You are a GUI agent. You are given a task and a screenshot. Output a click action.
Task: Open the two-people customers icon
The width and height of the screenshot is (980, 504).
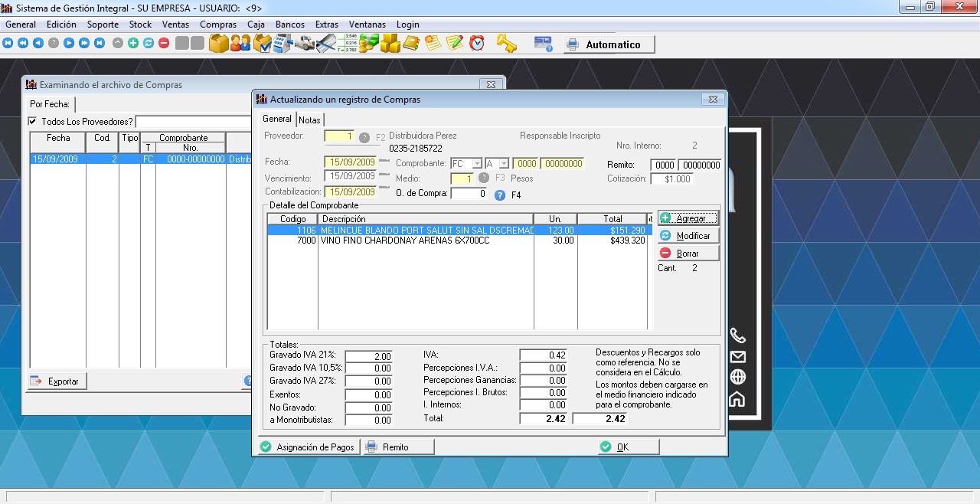coord(240,44)
